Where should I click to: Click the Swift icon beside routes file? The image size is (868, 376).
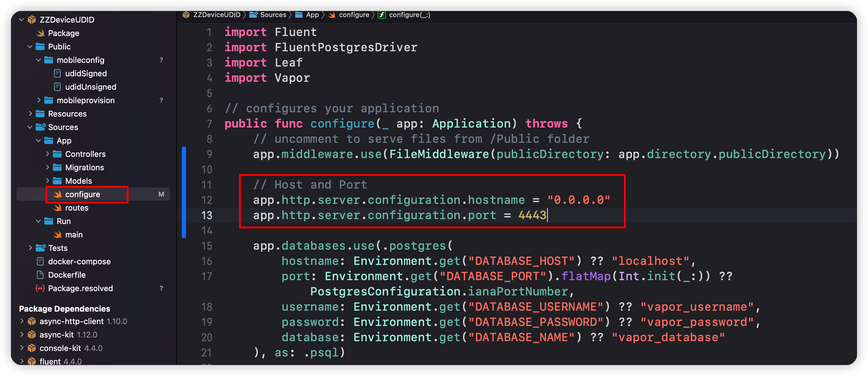point(58,208)
